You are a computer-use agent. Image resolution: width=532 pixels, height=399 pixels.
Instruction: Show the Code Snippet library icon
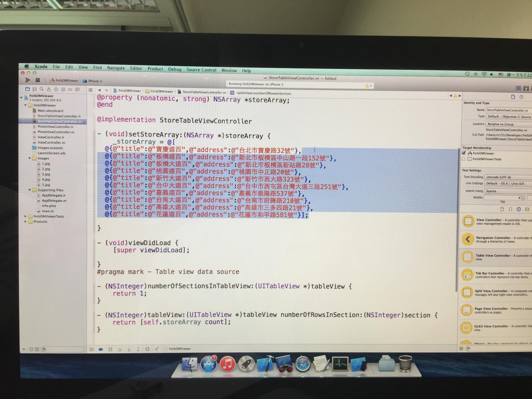click(510, 209)
